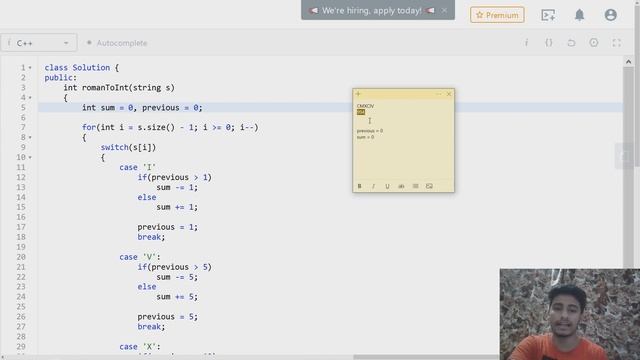
Task: Toggle bullet list in the sticky note
Action: tap(415, 186)
